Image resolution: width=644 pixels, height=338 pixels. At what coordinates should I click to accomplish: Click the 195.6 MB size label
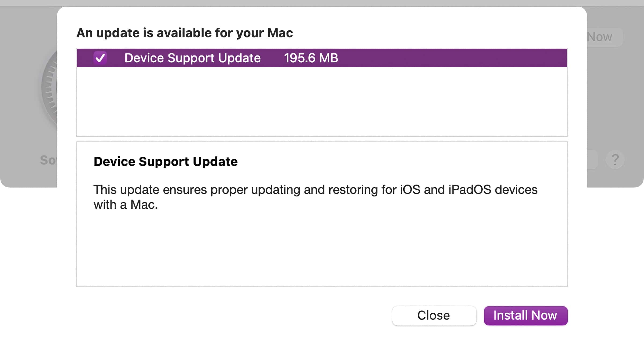click(311, 58)
